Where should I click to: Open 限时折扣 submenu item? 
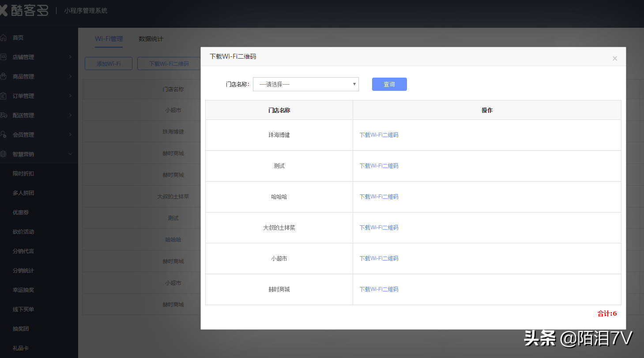coord(23,174)
